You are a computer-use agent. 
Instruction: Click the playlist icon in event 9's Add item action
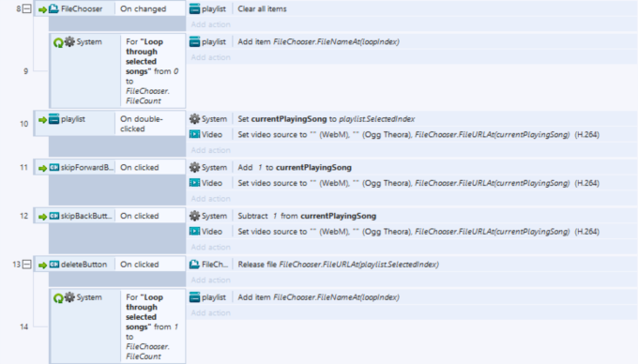click(x=195, y=41)
